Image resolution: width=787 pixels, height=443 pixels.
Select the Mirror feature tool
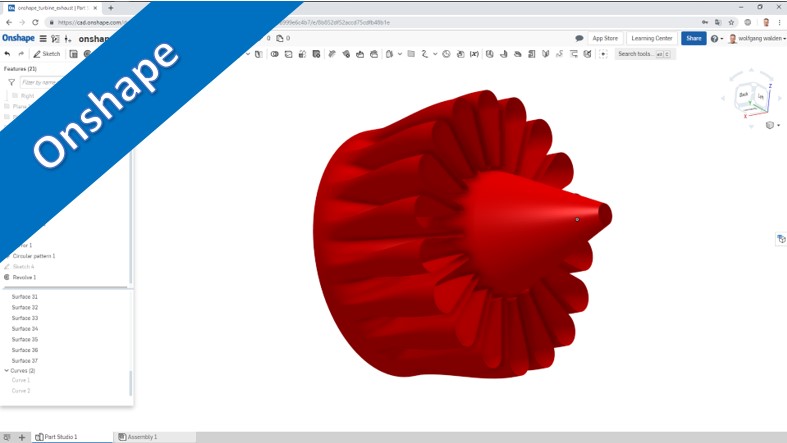pyautogui.click(x=258, y=54)
